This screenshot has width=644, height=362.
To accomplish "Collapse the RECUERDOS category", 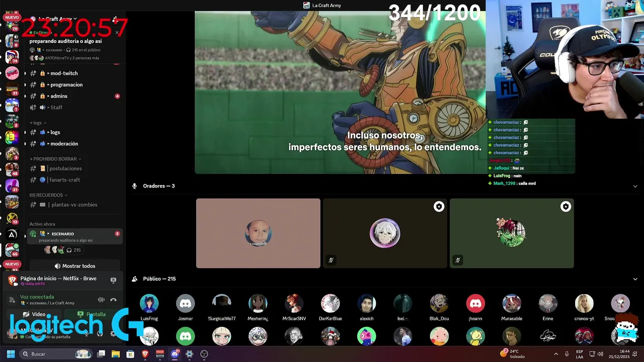I will point(48,195).
